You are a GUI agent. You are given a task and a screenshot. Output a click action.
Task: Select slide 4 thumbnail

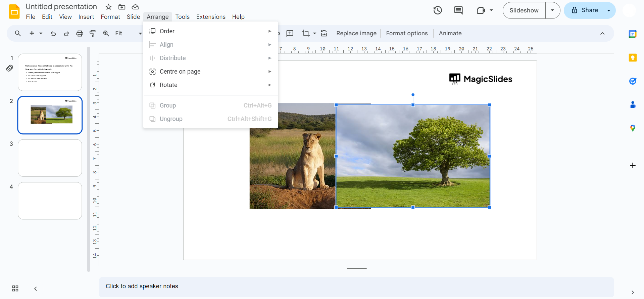(50, 201)
